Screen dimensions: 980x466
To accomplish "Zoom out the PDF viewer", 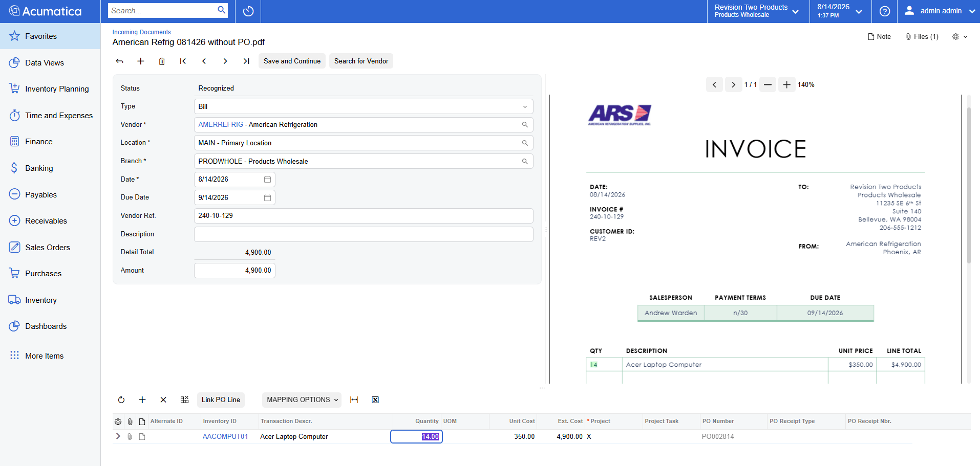I will (768, 84).
